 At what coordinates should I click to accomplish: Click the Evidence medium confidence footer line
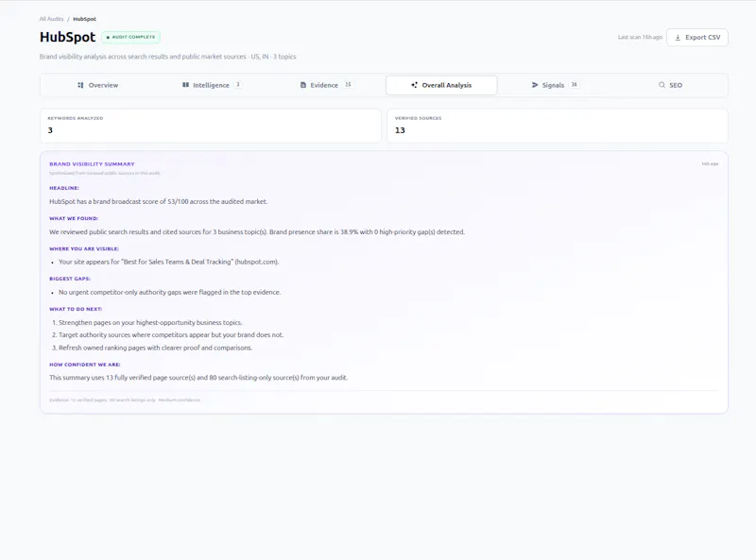[125, 400]
